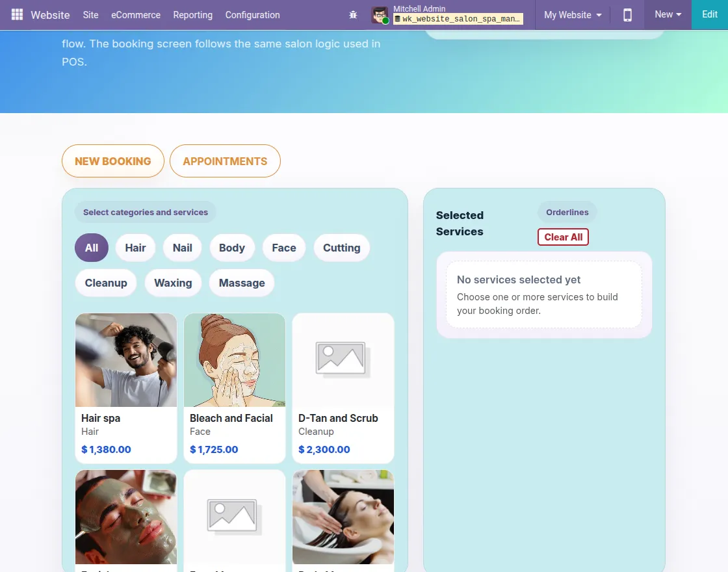
Task: Click the Clear All button
Action: tap(563, 237)
